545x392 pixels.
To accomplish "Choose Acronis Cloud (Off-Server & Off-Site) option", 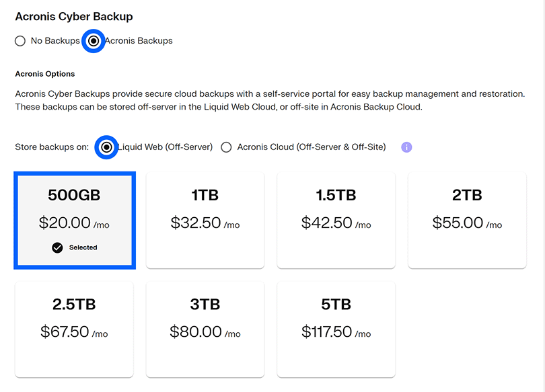I will [226, 147].
